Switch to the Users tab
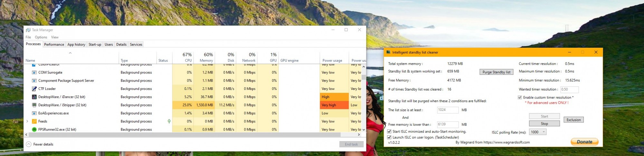Image resolution: width=644 pixels, height=156 pixels. 109,44
